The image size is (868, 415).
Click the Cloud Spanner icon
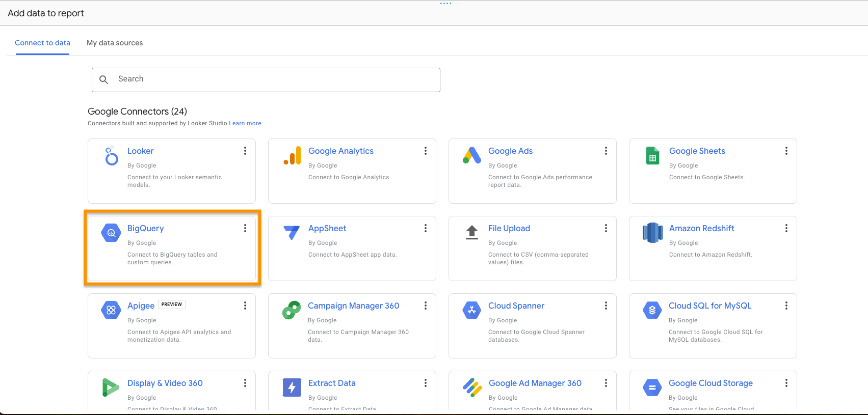click(472, 310)
